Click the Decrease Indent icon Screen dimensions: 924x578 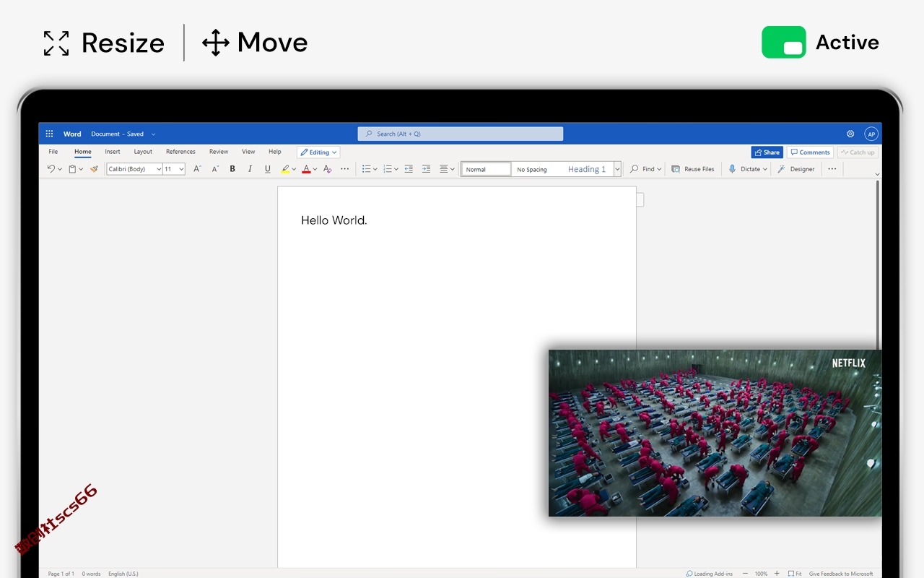409,169
